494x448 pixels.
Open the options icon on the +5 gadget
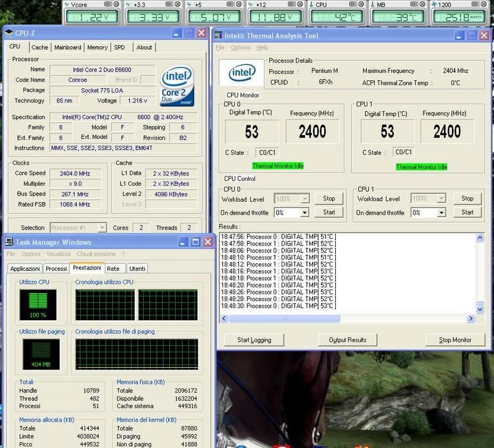(x=230, y=4)
